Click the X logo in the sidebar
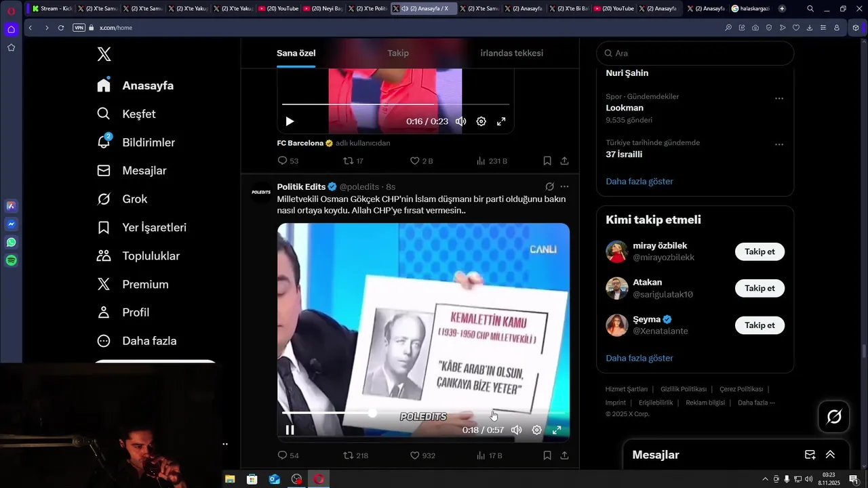This screenshot has height=488, width=868. tap(104, 54)
